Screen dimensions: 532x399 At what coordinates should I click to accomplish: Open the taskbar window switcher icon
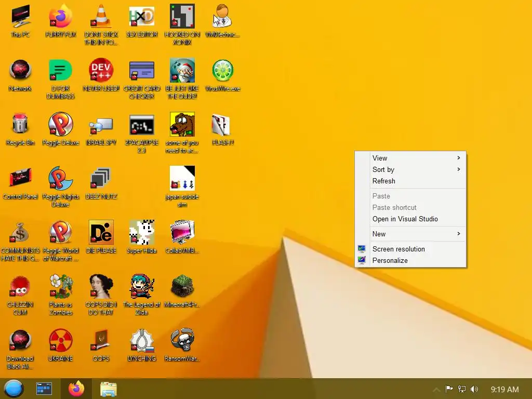point(44,389)
